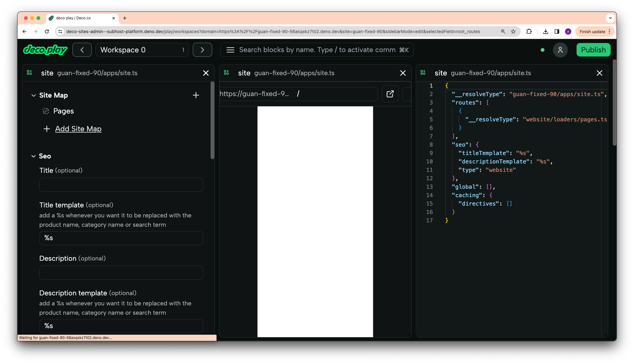
Task: Click the user profile icon in top right
Action: pos(560,49)
